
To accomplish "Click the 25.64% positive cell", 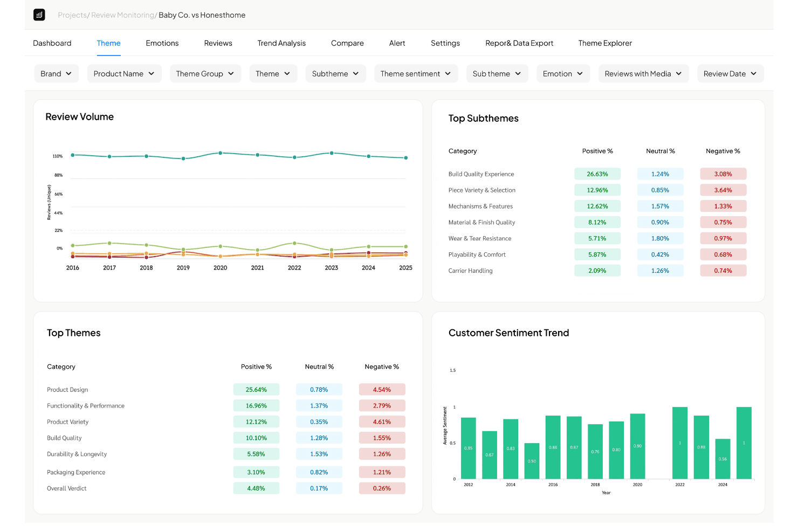I will click(x=256, y=390).
